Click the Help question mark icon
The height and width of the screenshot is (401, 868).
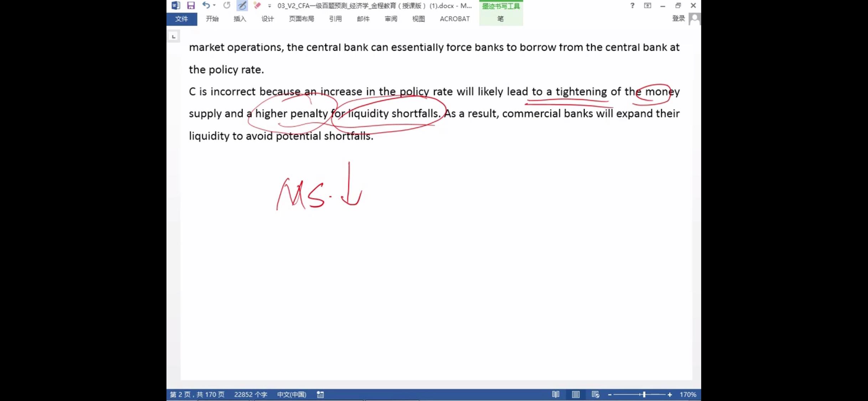632,5
